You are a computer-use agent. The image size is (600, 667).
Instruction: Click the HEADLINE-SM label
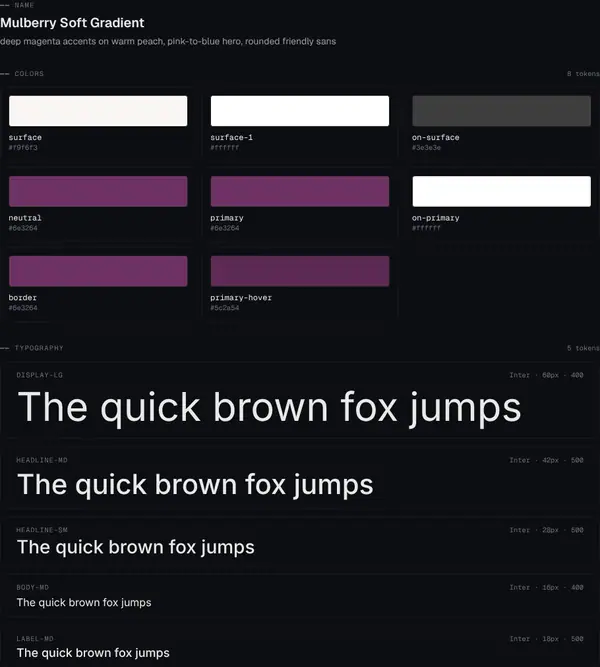click(42, 530)
